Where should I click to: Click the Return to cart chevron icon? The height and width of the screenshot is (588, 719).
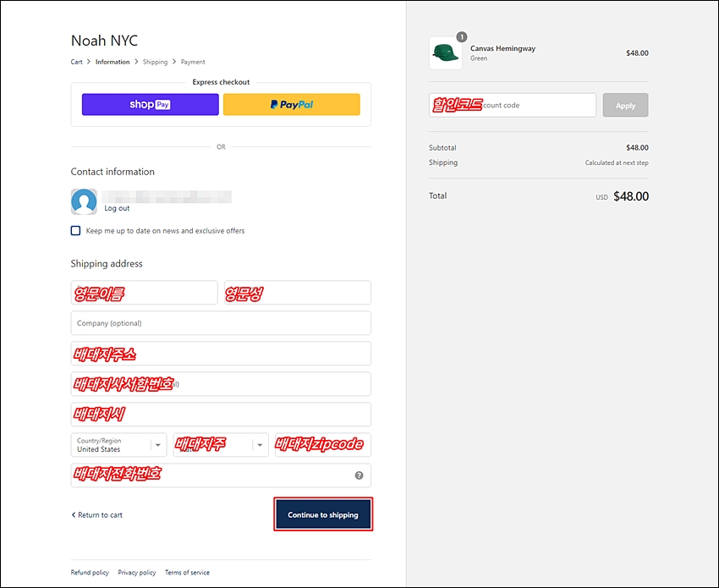click(x=74, y=514)
